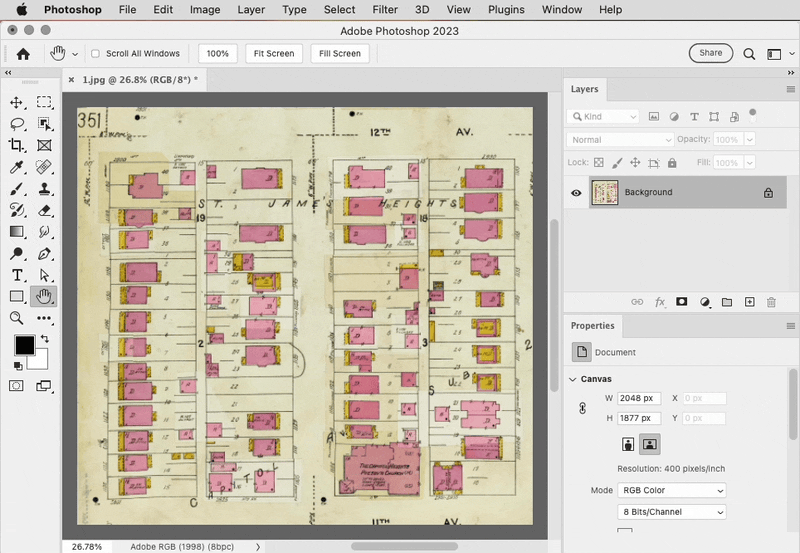Image resolution: width=800 pixels, height=553 pixels.
Task: Select the Rectangular Marquee tool
Action: click(44, 102)
